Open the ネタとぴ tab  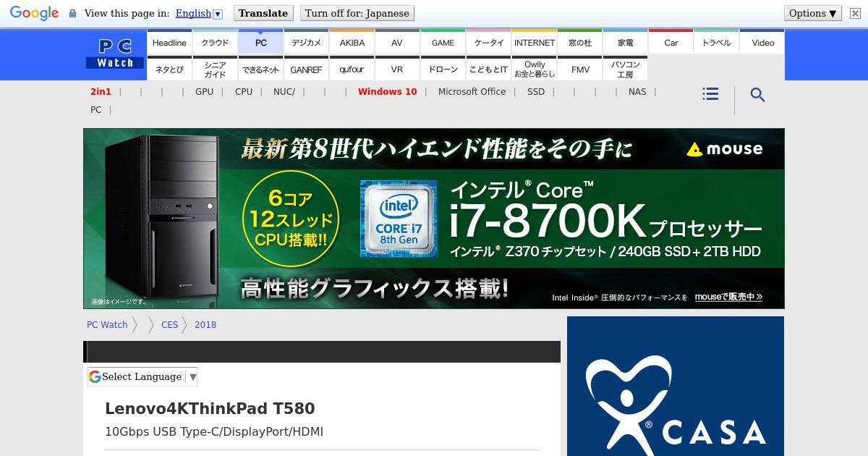[169, 69]
